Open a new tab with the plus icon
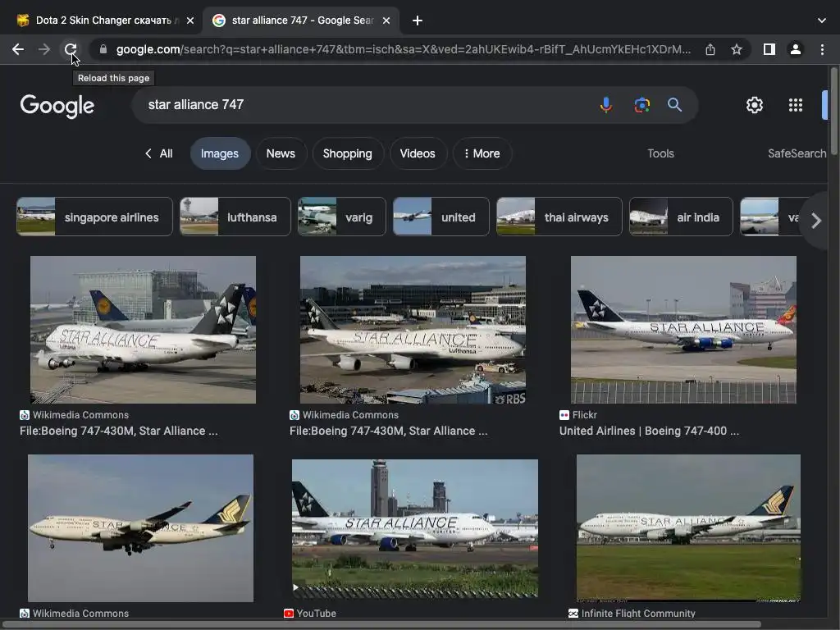 [x=418, y=21]
